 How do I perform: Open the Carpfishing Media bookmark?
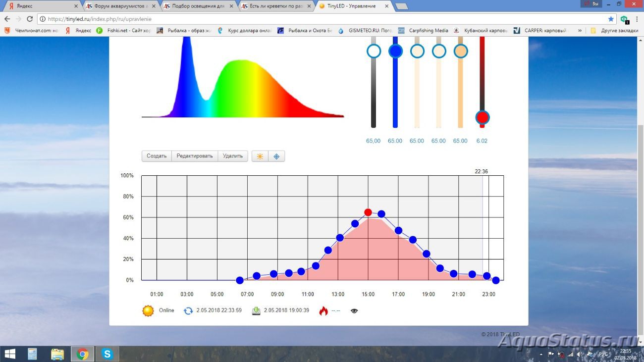pos(424,30)
